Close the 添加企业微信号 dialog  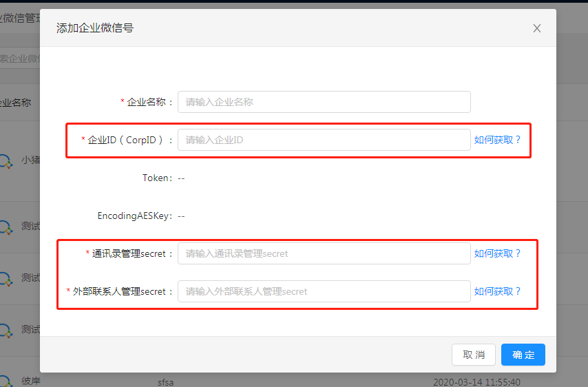tap(536, 28)
